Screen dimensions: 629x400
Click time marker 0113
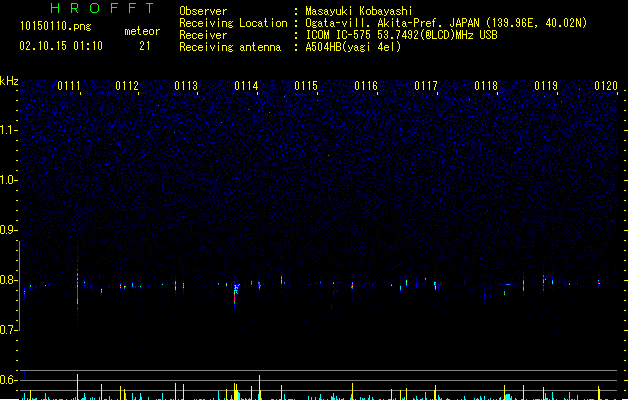(x=186, y=86)
